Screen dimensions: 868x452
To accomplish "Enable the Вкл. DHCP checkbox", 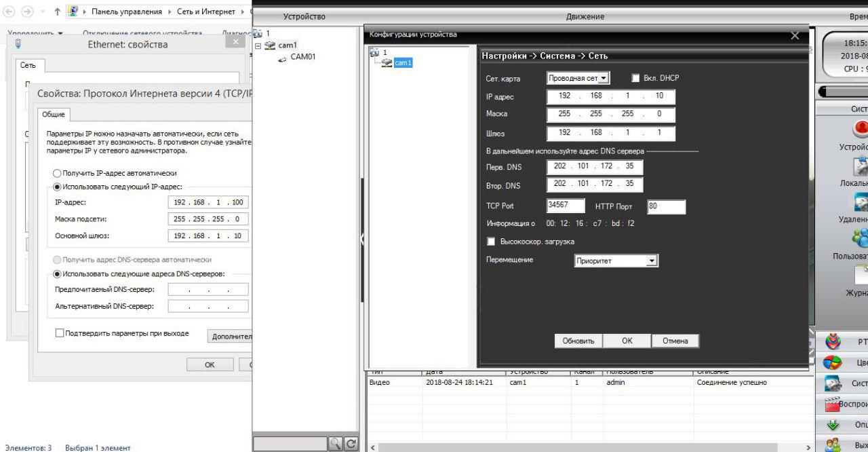I will coord(636,78).
